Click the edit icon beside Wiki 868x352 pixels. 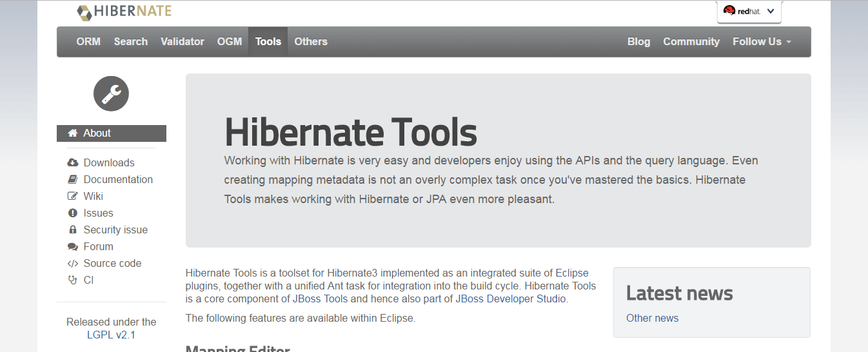click(x=72, y=196)
